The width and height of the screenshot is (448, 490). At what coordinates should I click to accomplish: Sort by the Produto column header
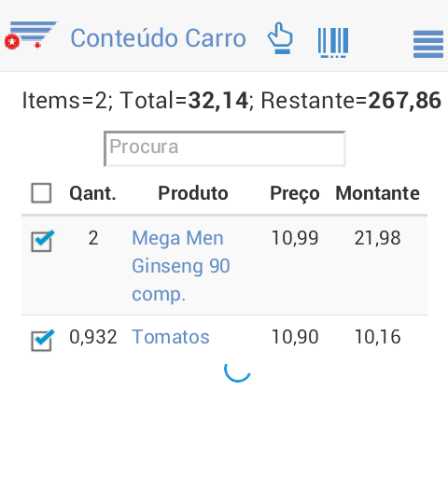[x=193, y=193]
